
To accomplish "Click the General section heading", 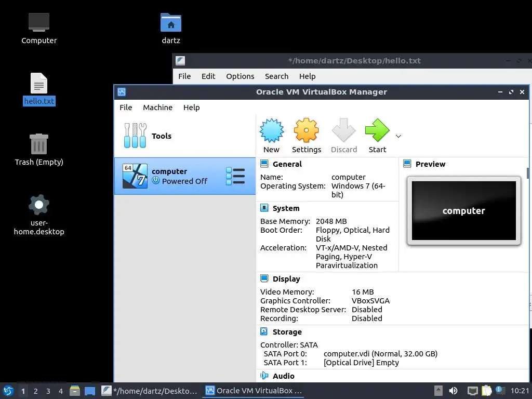I will pos(287,164).
